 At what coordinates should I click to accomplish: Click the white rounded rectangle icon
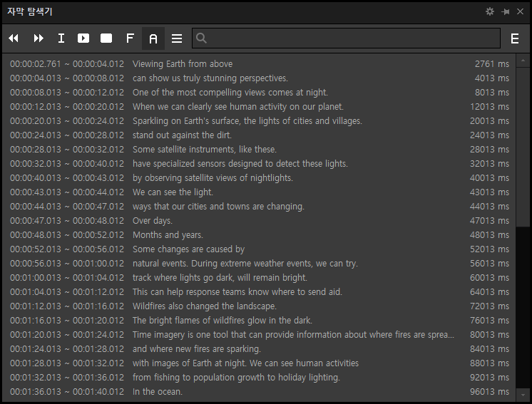(x=106, y=38)
